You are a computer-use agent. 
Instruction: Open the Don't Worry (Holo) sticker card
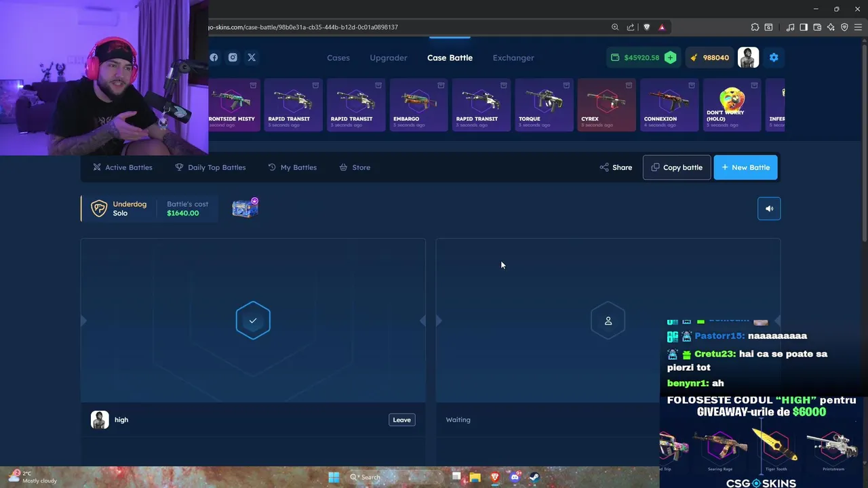pos(732,104)
